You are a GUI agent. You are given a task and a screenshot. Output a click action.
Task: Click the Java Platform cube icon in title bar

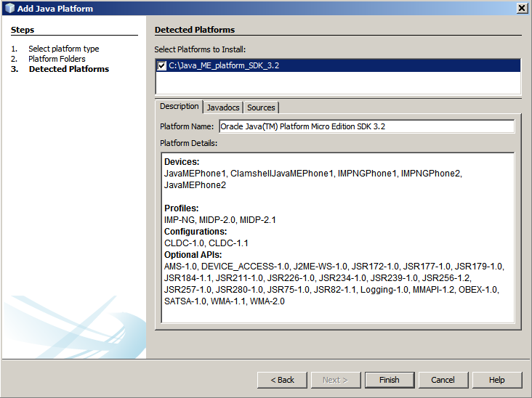(x=8, y=8)
